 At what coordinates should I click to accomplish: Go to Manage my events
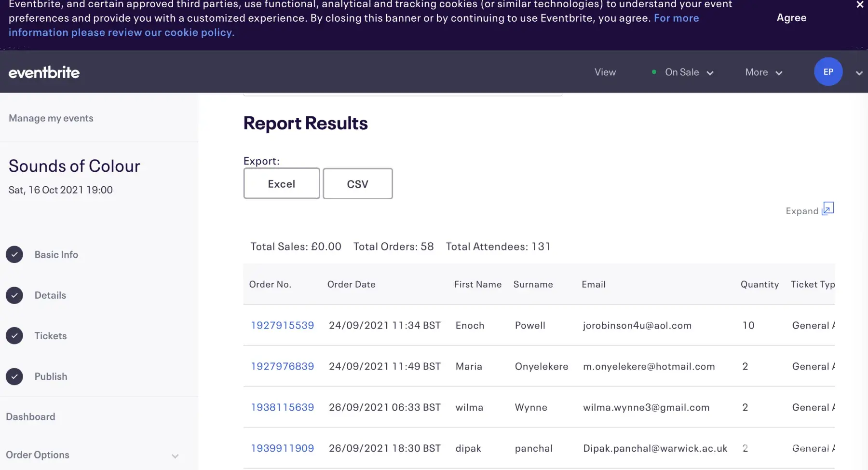(51, 118)
